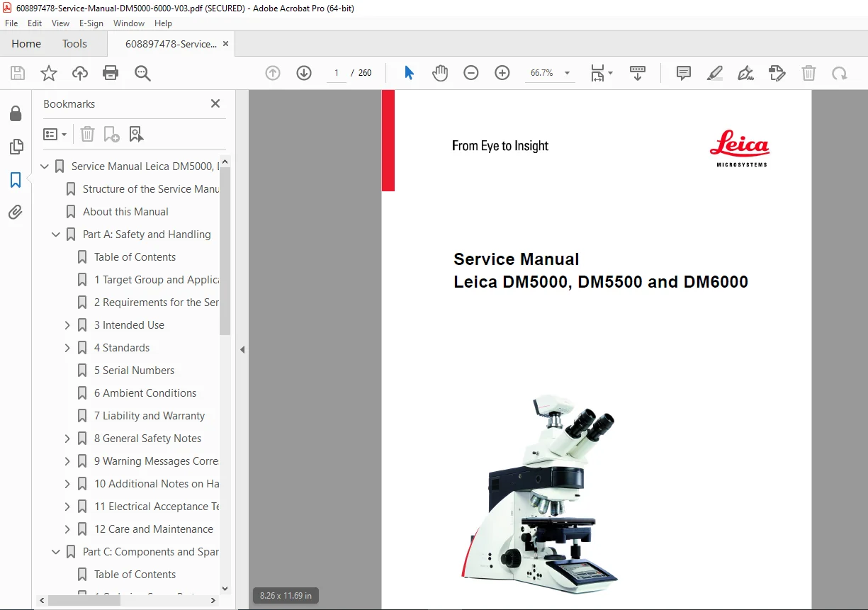Open the Sign document pen tool
Screen dimensions: 868x610
745,73
